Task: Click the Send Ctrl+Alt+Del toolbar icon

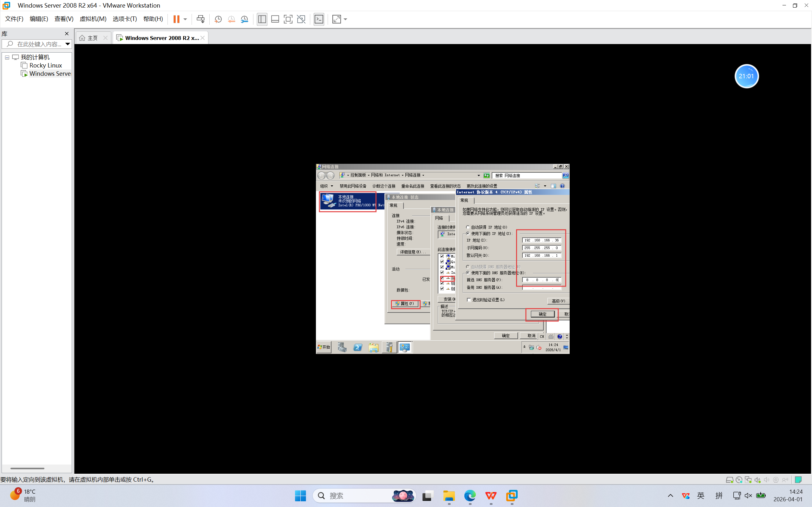Action: pos(200,19)
